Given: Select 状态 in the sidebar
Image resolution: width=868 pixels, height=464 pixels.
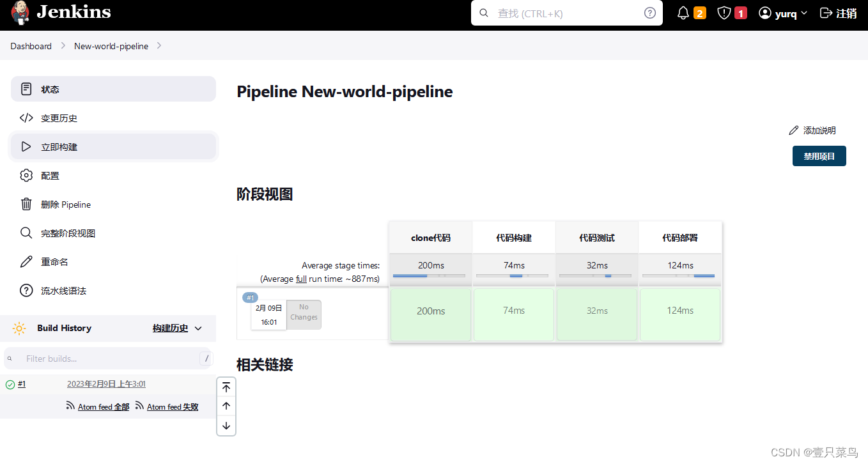Looking at the screenshot, I should click(113, 89).
